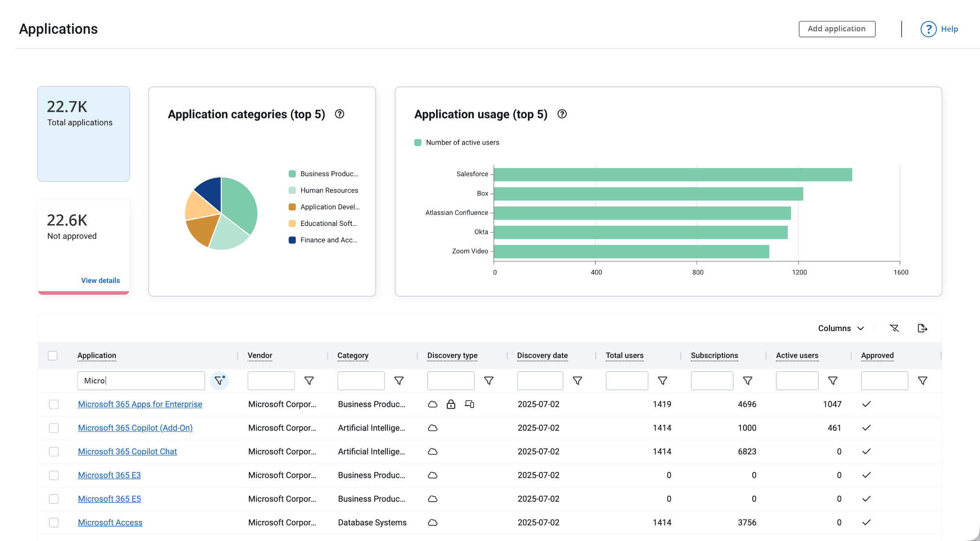Viewport: 980px width, 541px height.
Task: Click cloud icon in Microsoft 365 Copilot (Add-On) row
Action: [x=433, y=428]
